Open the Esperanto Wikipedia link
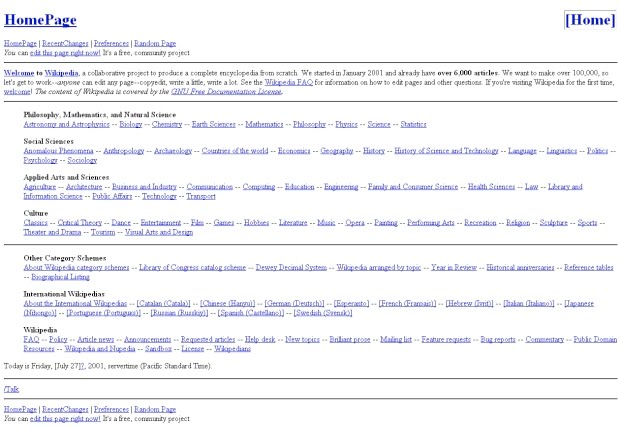The width and height of the screenshot is (620, 430). pyautogui.click(x=352, y=304)
